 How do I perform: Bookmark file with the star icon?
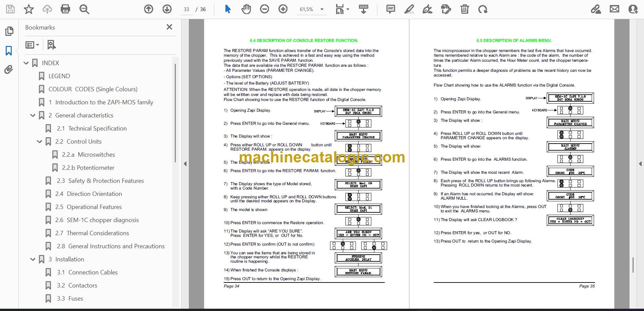point(29,9)
